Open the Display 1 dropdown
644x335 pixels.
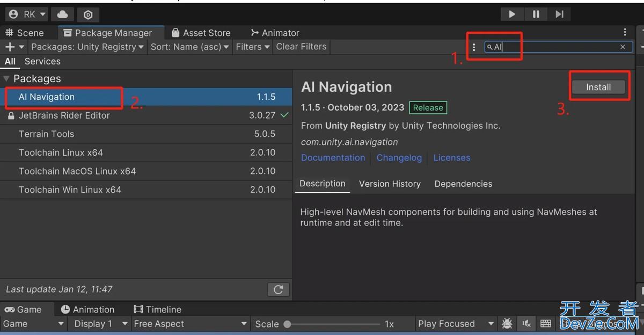click(101, 324)
